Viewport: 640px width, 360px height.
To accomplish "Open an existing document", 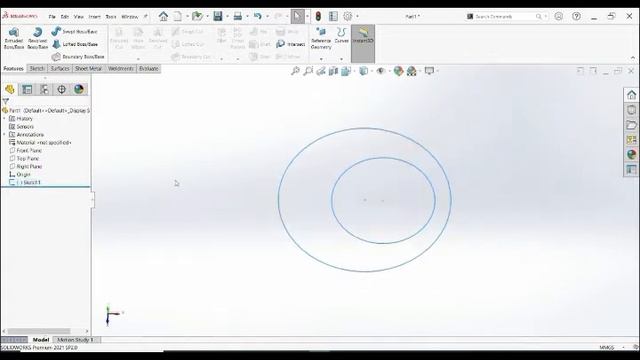I will (197, 16).
